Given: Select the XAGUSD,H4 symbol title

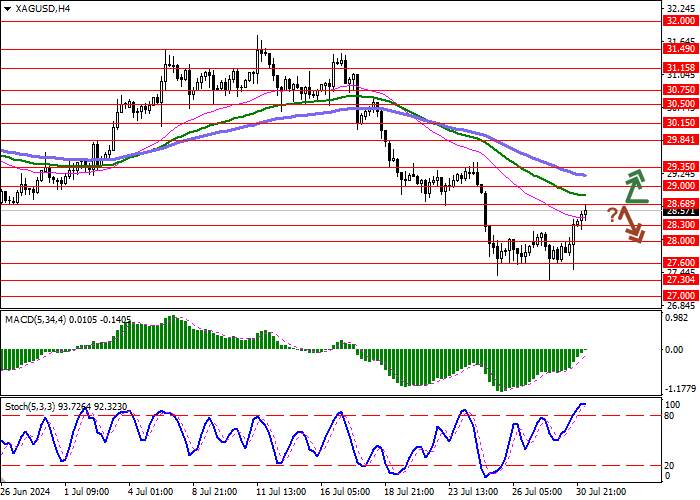Looking at the screenshot, I should [42, 8].
